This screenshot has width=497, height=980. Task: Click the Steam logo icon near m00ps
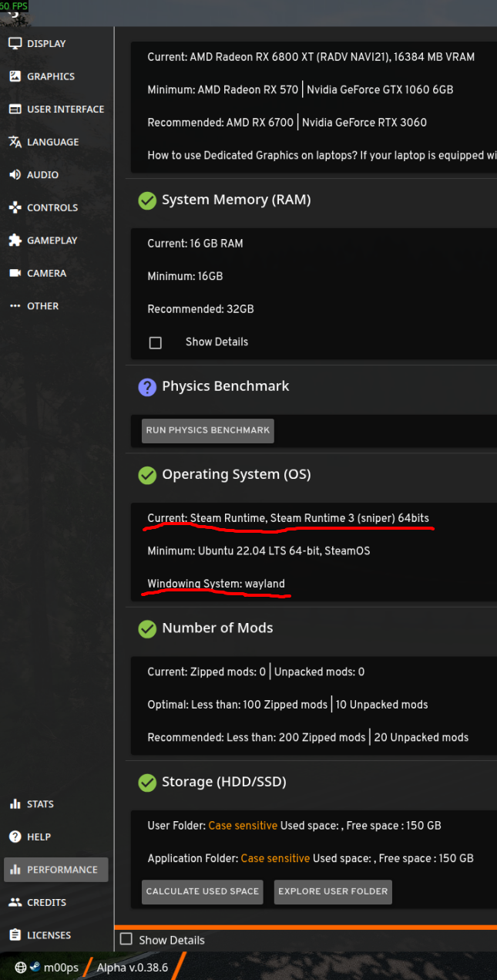[35, 968]
